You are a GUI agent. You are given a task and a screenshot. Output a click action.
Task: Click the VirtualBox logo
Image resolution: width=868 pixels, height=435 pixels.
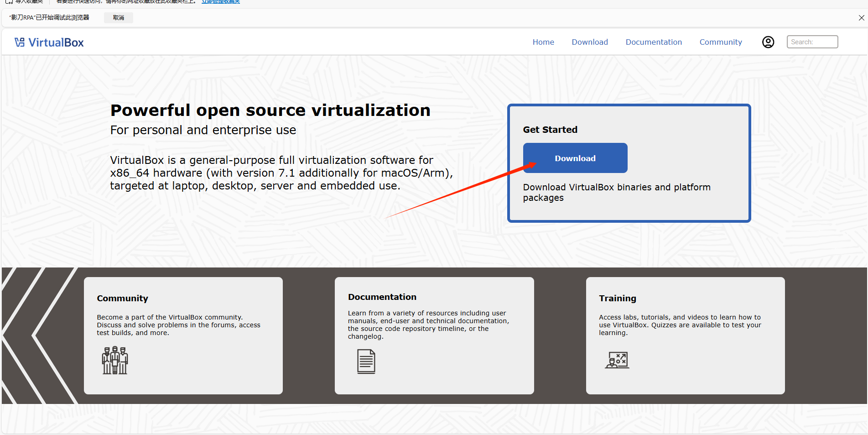[49, 42]
